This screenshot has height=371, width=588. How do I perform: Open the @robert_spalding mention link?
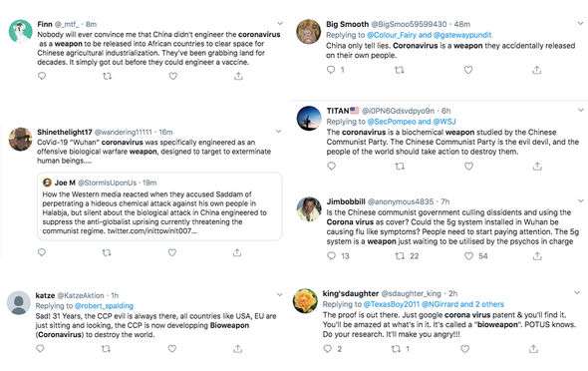pyautogui.click(x=104, y=306)
